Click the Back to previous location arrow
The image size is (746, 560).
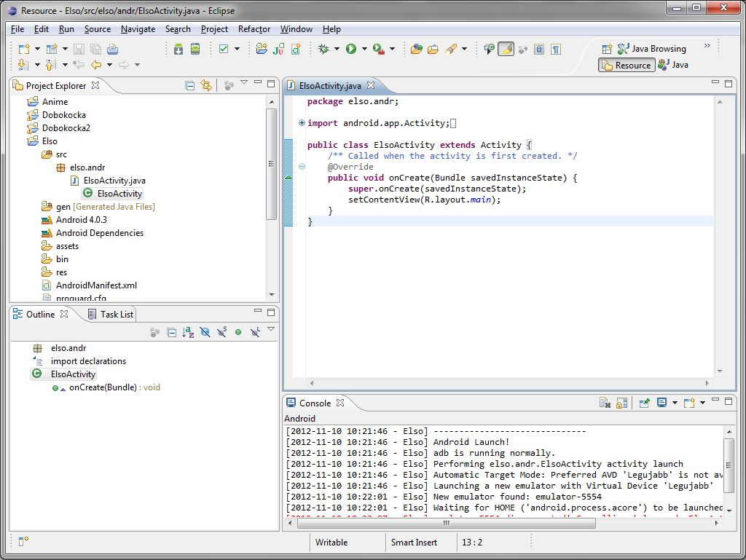(x=96, y=65)
